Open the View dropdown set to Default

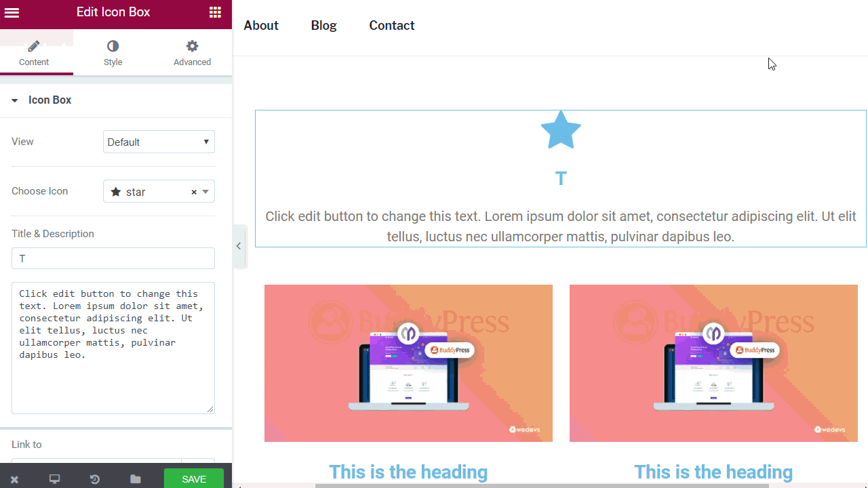pyautogui.click(x=159, y=142)
